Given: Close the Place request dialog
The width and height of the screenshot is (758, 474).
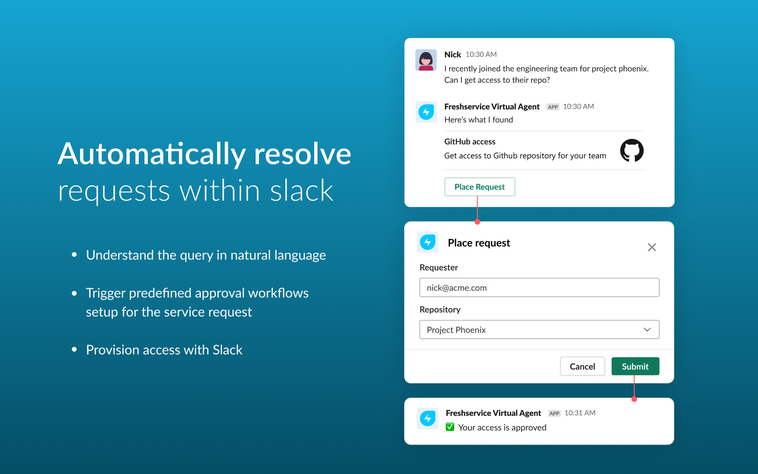Looking at the screenshot, I should pos(652,247).
